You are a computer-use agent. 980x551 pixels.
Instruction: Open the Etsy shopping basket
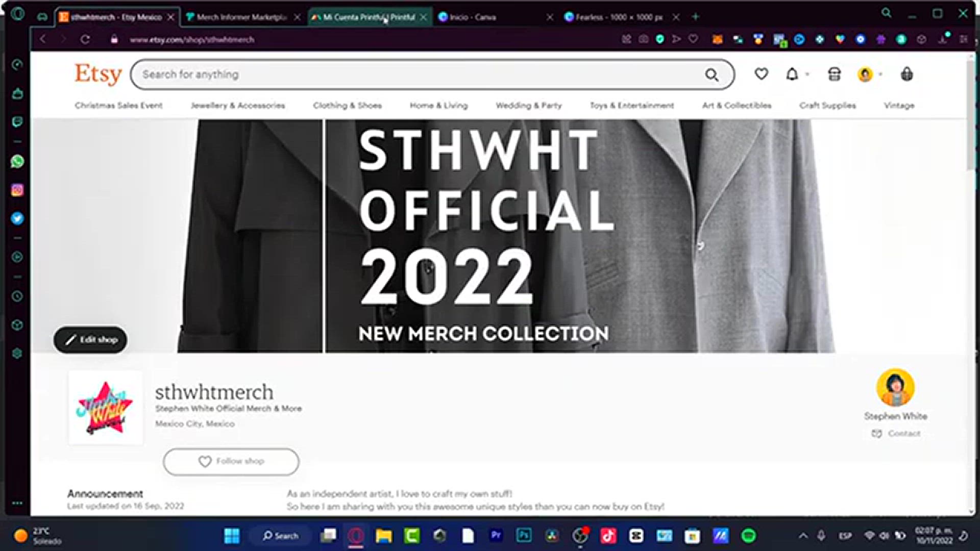pos(906,74)
